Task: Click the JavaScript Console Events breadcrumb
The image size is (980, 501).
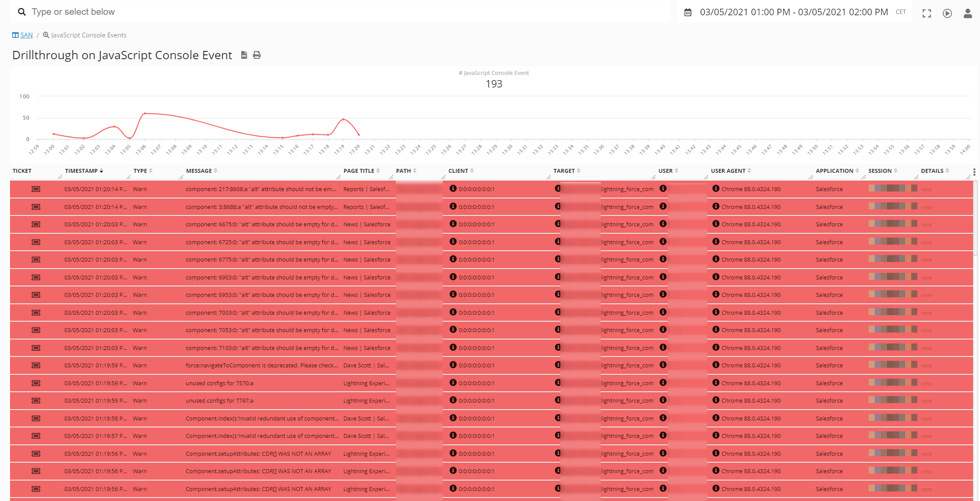Action: 88,35
